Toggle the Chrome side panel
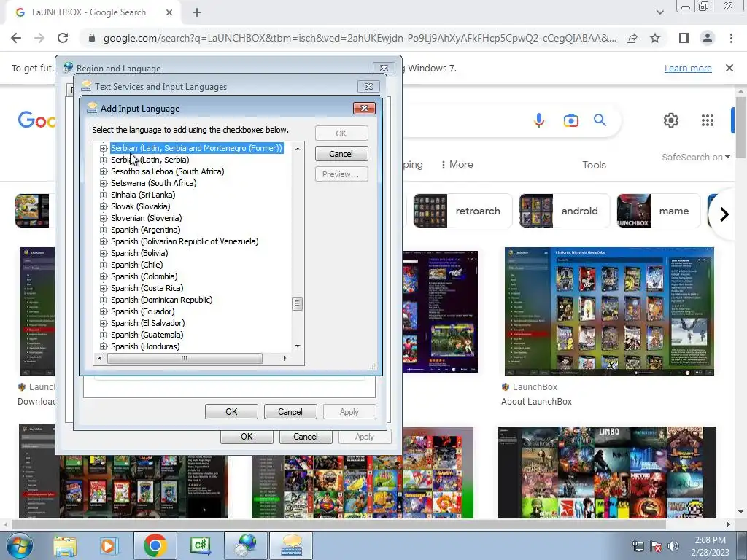The height and width of the screenshot is (560, 747). point(684,38)
